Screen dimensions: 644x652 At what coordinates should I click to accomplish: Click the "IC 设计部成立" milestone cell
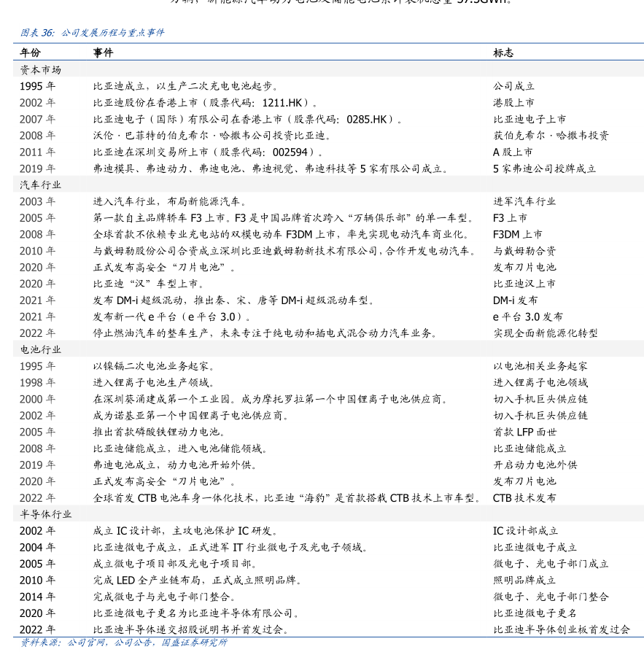(x=525, y=531)
